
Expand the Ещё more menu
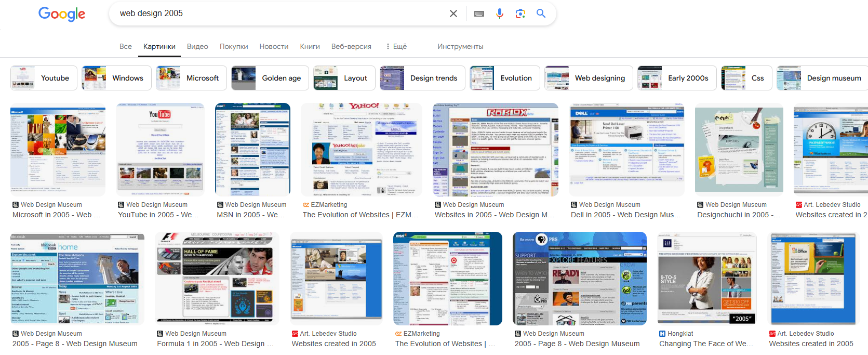[396, 46]
